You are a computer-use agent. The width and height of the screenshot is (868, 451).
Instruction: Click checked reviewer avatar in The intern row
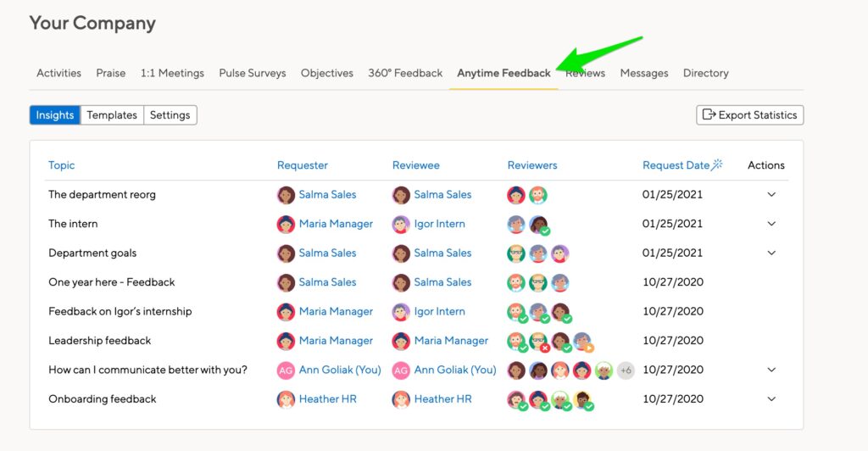(538, 225)
